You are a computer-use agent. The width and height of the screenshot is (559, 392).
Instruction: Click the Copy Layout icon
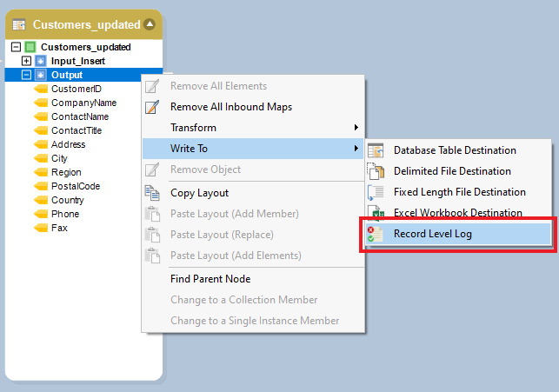[153, 193]
